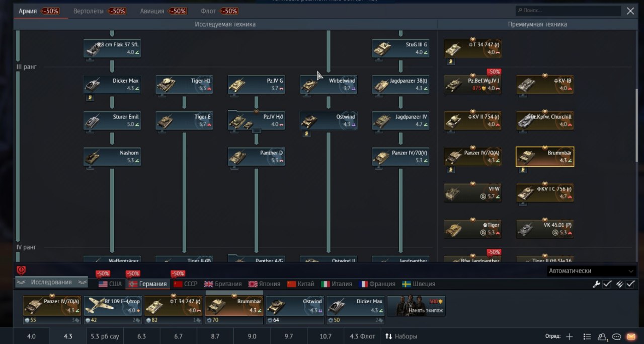Screen dimensions: 644x344
Task: Select KV I C 756 (r) premium tank
Action: (545, 193)
